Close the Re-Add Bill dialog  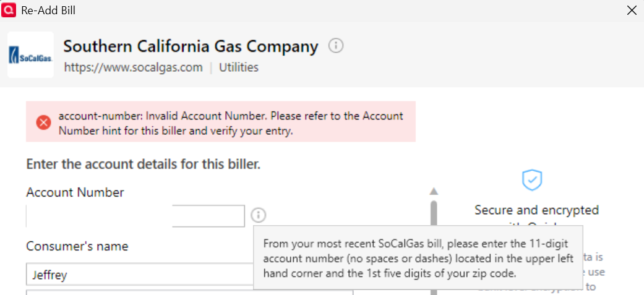click(632, 11)
